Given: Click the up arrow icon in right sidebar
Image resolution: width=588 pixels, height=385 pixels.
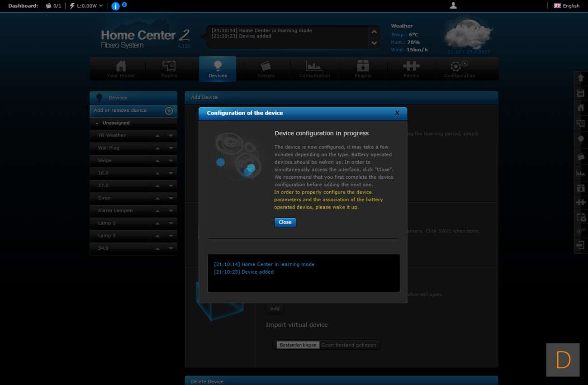Looking at the screenshot, I should pyautogui.click(x=581, y=78).
